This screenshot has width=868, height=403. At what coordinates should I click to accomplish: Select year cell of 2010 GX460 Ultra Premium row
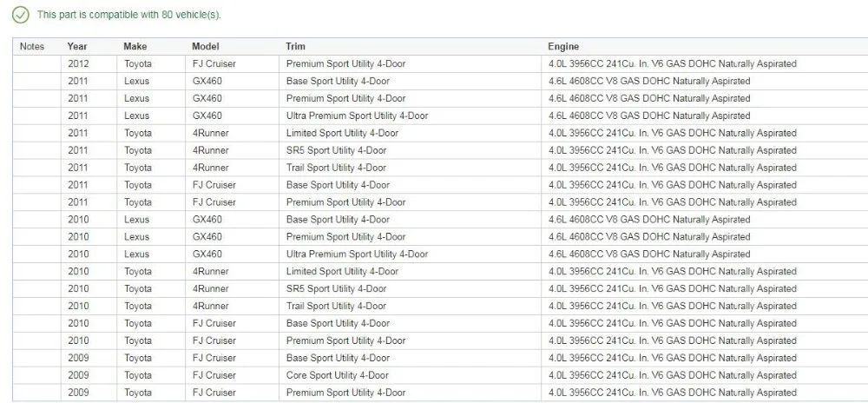click(x=79, y=254)
